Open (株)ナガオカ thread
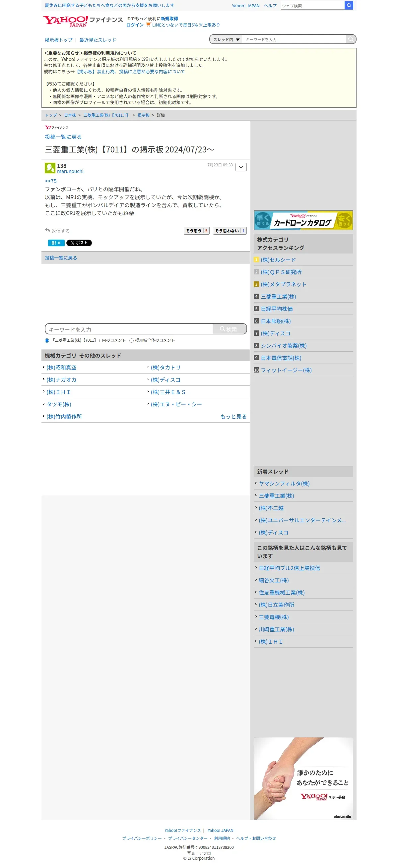This screenshot has height=868, width=398. click(x=61, y=380)
